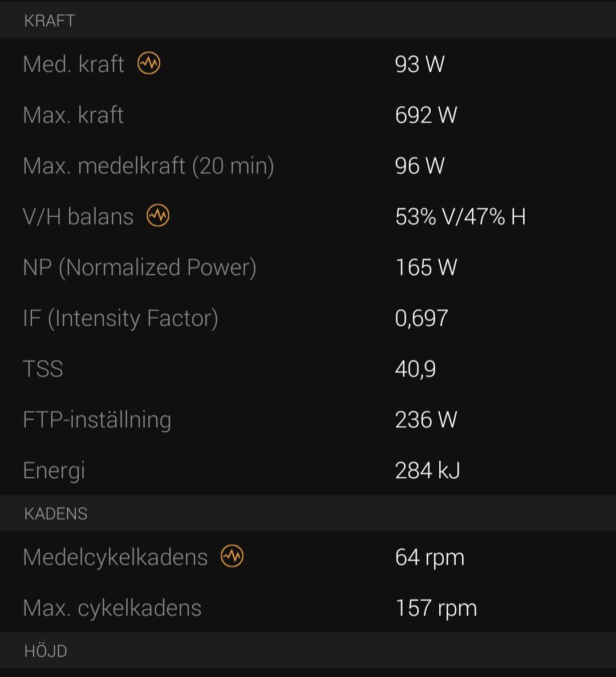Image resolution: width=616 pixels, height=677 pixels.
Task: Tap the FTP-inställning label
Action: 97,420
